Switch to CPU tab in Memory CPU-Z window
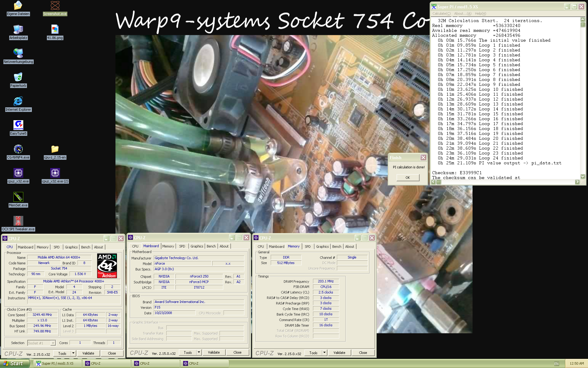 point(261,247)
